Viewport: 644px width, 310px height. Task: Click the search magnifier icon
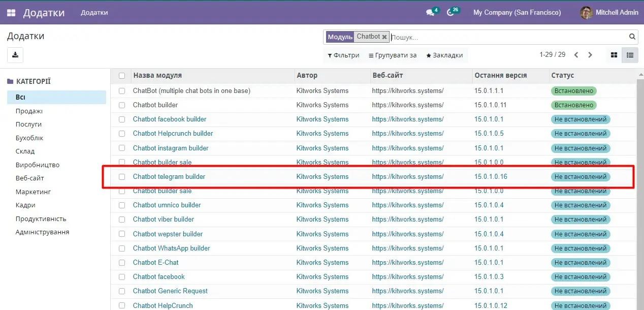click(x=632, y=36)
